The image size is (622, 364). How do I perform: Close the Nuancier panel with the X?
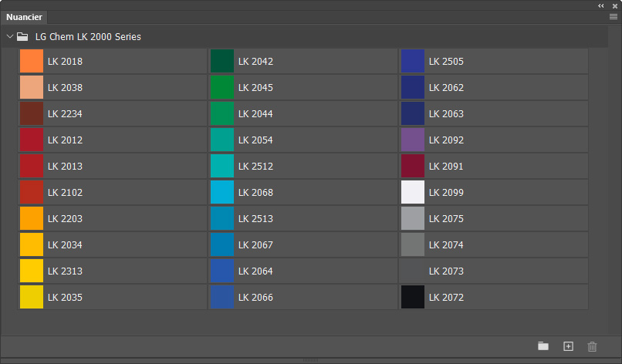tap(615, 6)
